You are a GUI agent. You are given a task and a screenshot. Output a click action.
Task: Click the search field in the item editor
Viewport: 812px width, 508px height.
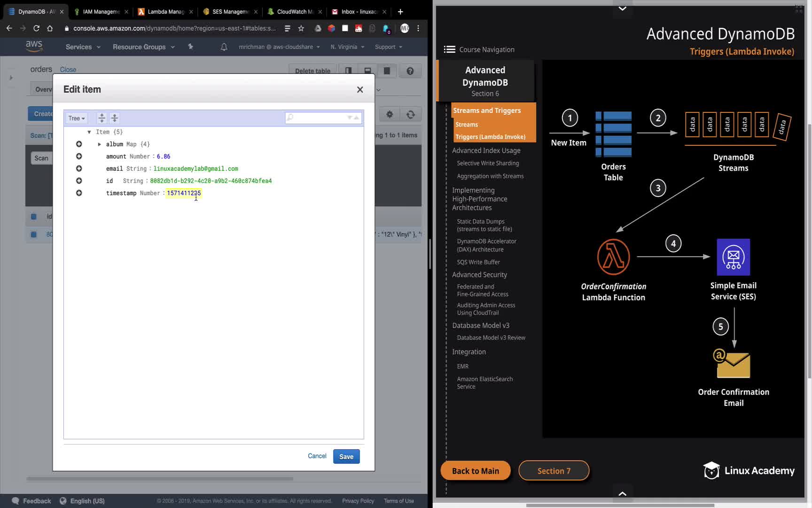[x=320, y=118]
